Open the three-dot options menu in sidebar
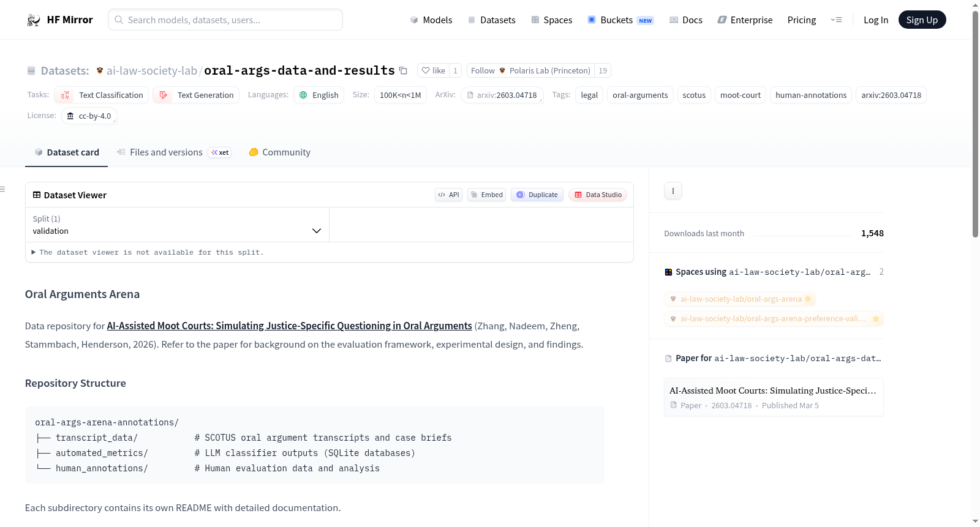 pyautogui.click(x=673, y=191)
